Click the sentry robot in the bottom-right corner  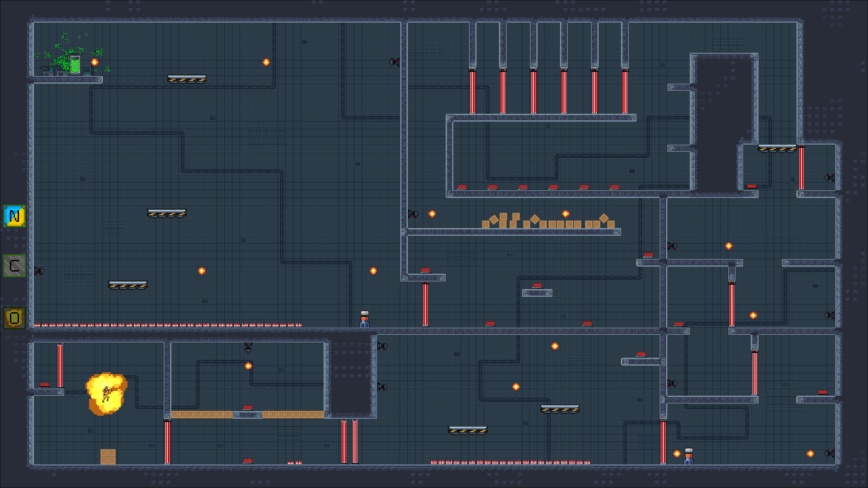coord(689,456)
